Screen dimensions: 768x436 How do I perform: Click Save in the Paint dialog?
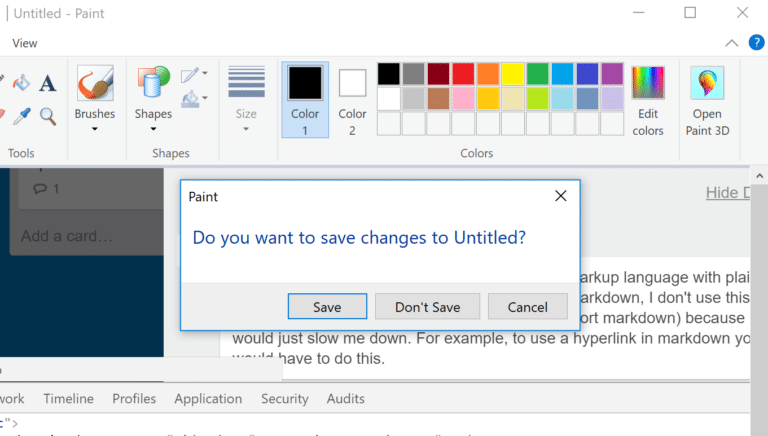coord(327,306)
